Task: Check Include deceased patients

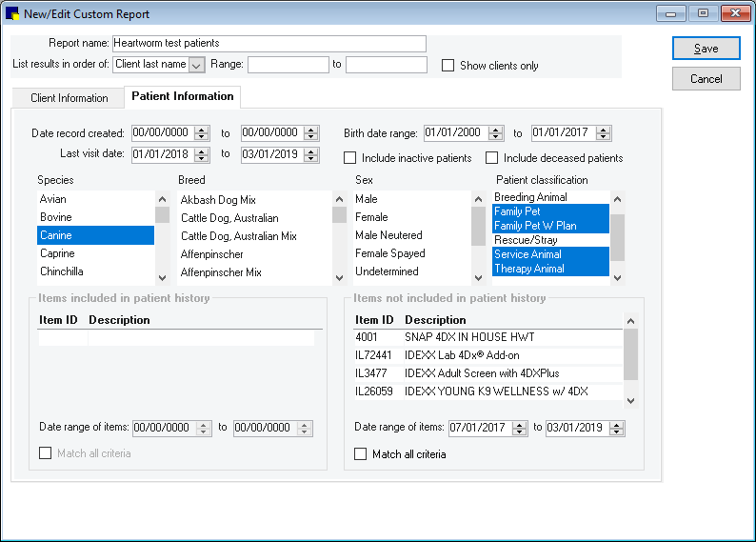Action: click(x=492, y=158)
